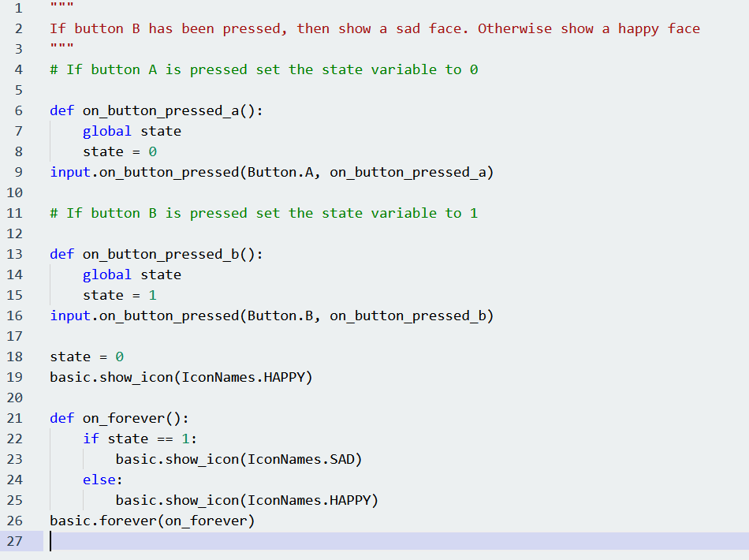Viewport: 749px width, 560px height.
Task: Click the comment on line 11 about button B
Action: click(264, 213)
